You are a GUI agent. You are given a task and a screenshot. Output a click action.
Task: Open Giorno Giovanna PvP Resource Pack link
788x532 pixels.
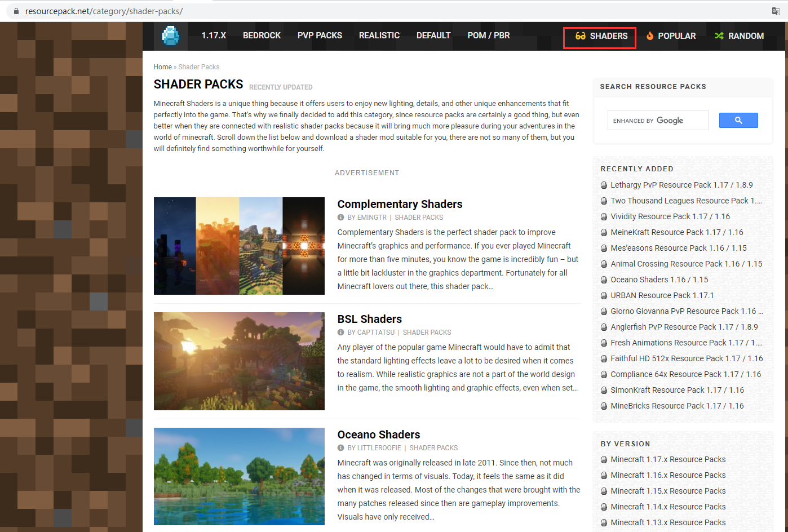(x=687, y=311)
